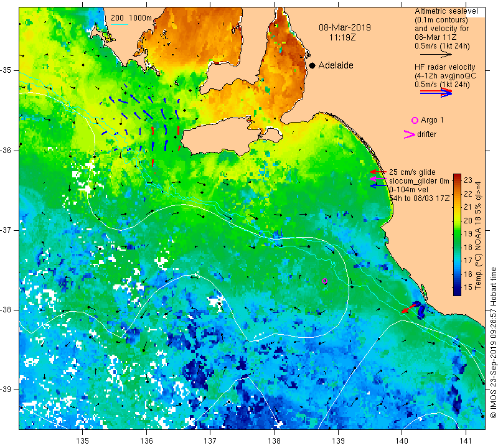
Task: Click the 'drifter' legend label
Action: [x=426, y=134]
